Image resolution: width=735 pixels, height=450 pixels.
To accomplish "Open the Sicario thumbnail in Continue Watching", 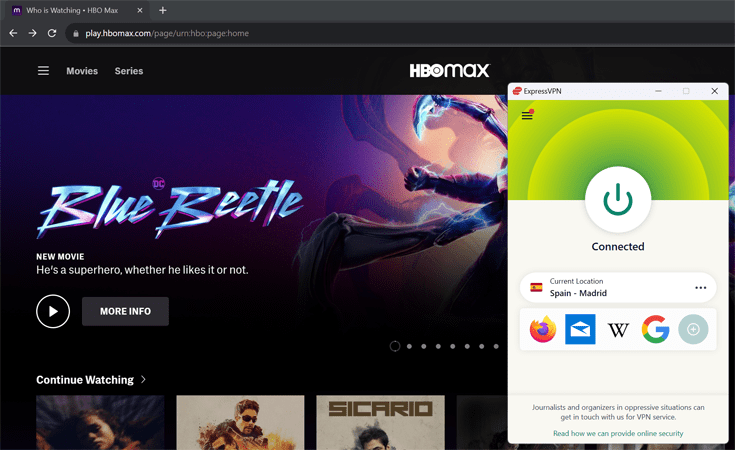I will click(380, 422).
